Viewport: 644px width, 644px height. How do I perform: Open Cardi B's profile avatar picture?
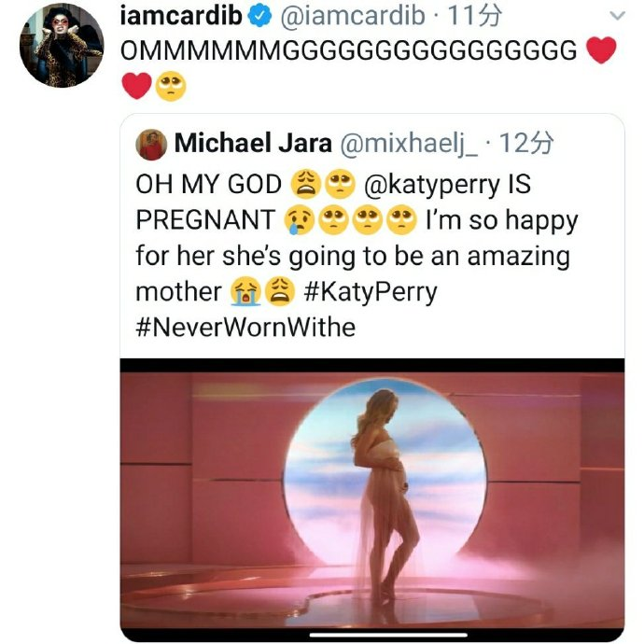pyautogui.click(x=61, y=45)
